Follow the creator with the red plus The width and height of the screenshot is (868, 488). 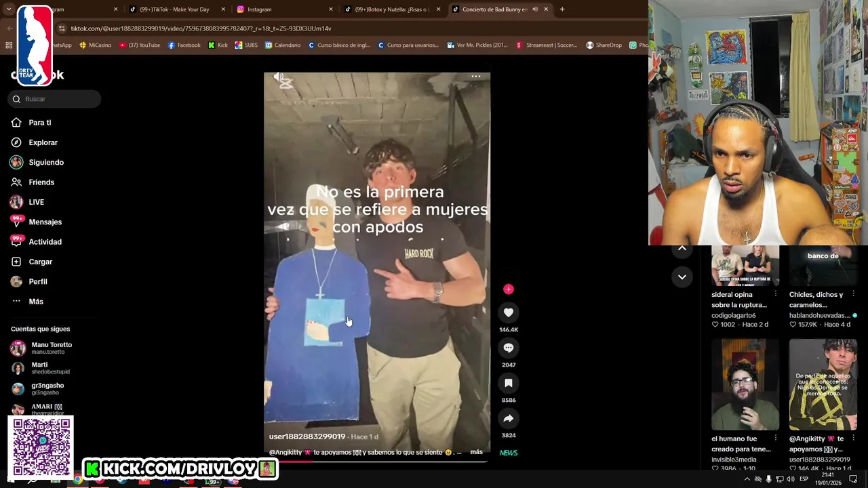[x=509, y=289]
